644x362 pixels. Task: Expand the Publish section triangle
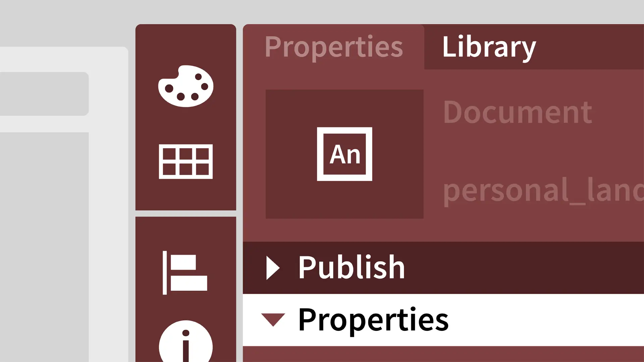273,268
